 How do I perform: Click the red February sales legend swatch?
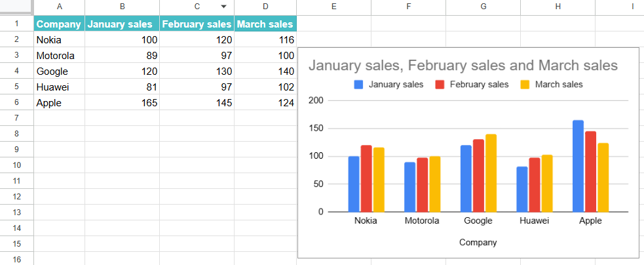[440, 85]
